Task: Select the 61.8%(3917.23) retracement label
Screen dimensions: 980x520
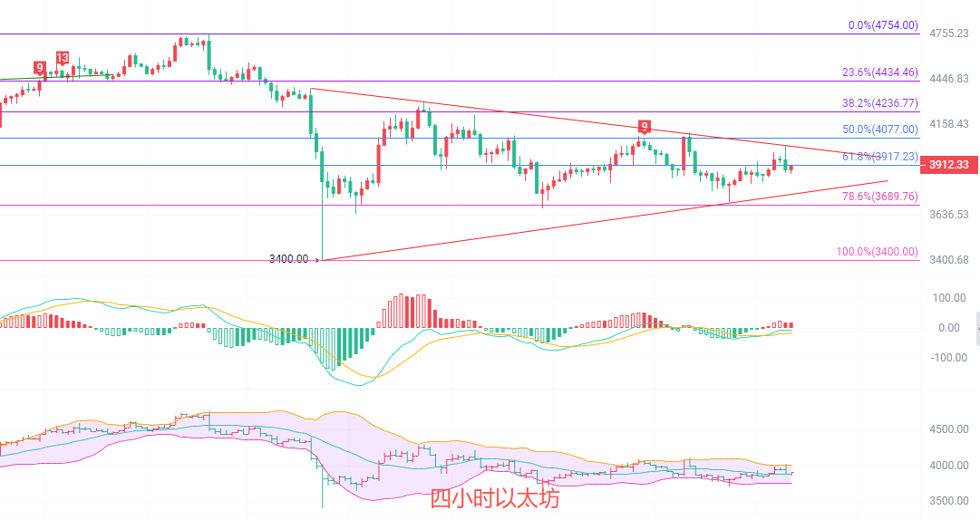Action: click(878, 157)
